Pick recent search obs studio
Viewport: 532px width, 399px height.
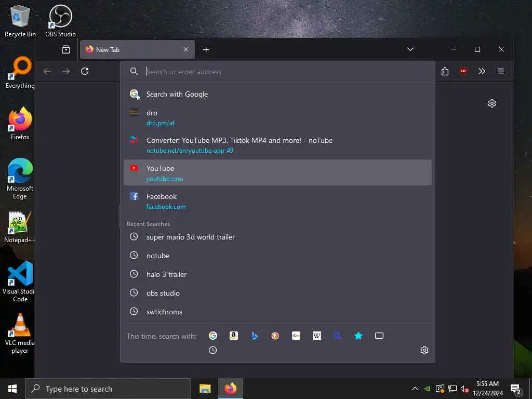tap(277, 293)
